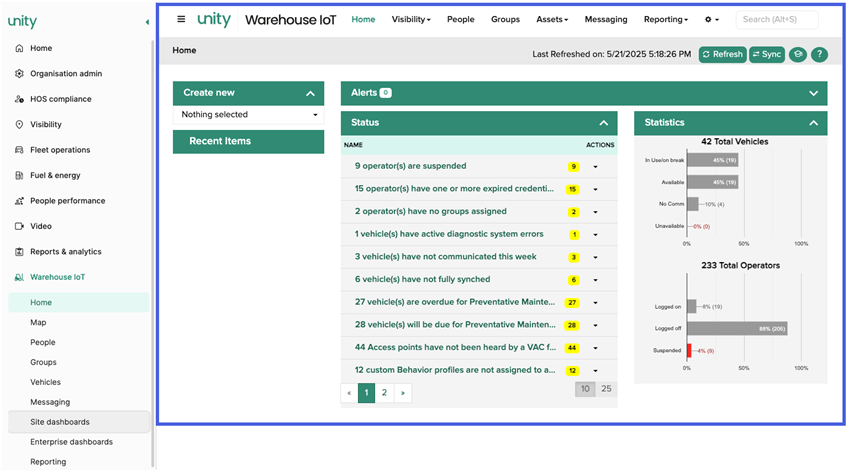The image size is (864, 470).
Task: Collapse the sidebar with the arrow icon
Action: click(x=147, y=22)
